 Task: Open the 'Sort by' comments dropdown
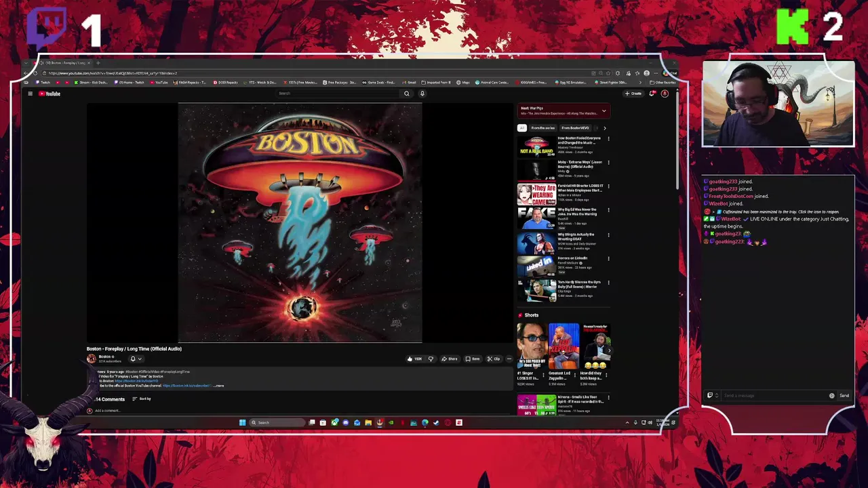coord(141,399)
